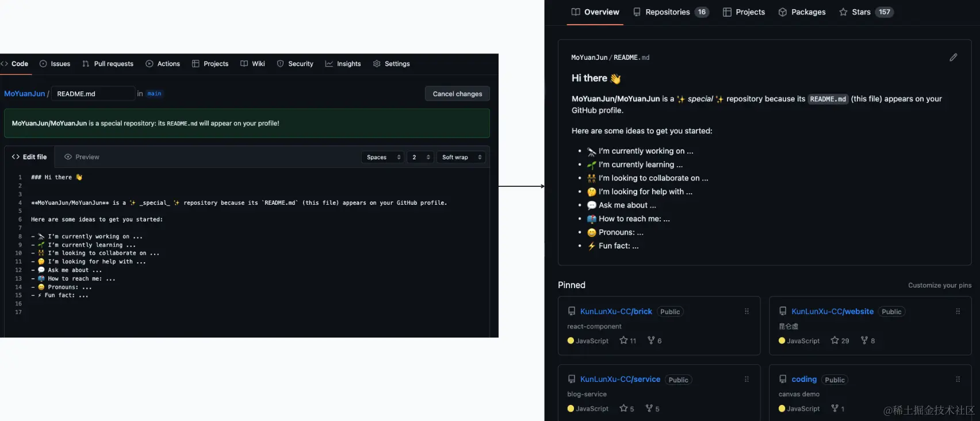This screenshot has height=421, width=980.
Task: Click the '### Hi there' line in editor
Action: click(x=57, y=177)
